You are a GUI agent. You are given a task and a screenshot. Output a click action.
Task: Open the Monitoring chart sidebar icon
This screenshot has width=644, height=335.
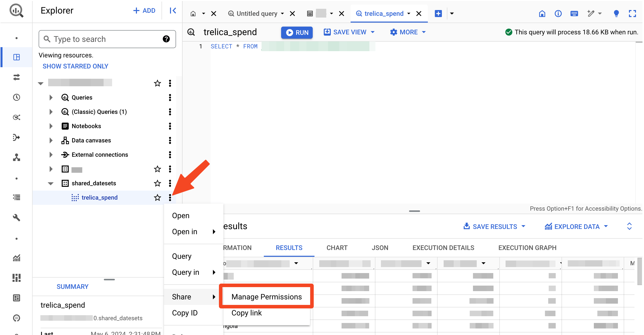click(17, 258)
